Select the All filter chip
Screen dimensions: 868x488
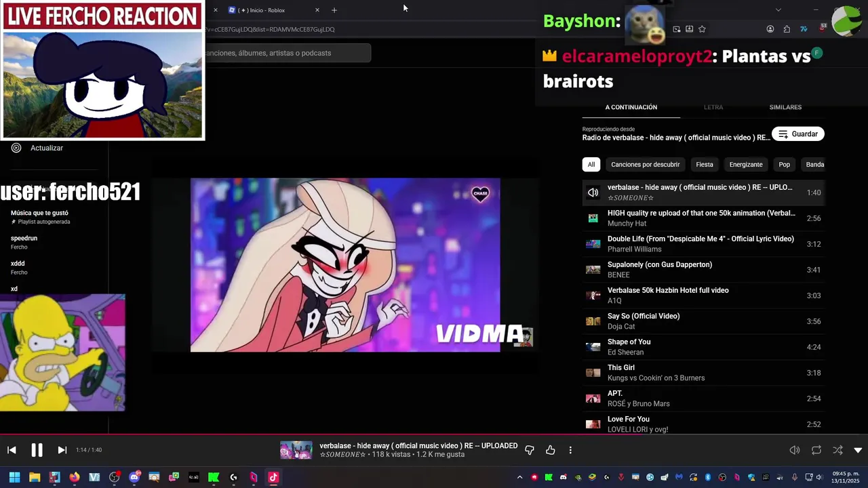591,165
